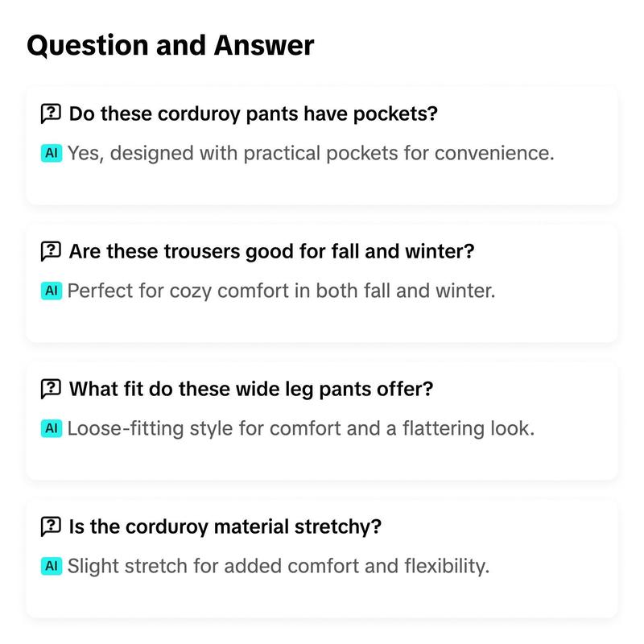The image size is (644, 644).
Task: Click question icon beside stretchy material question
Action: tap(51, 526)
